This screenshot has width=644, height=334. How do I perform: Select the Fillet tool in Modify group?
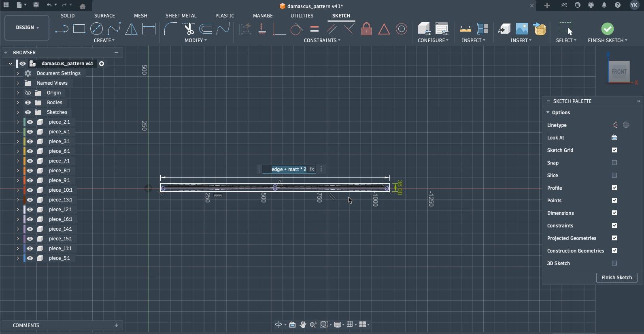pos(170,29)
